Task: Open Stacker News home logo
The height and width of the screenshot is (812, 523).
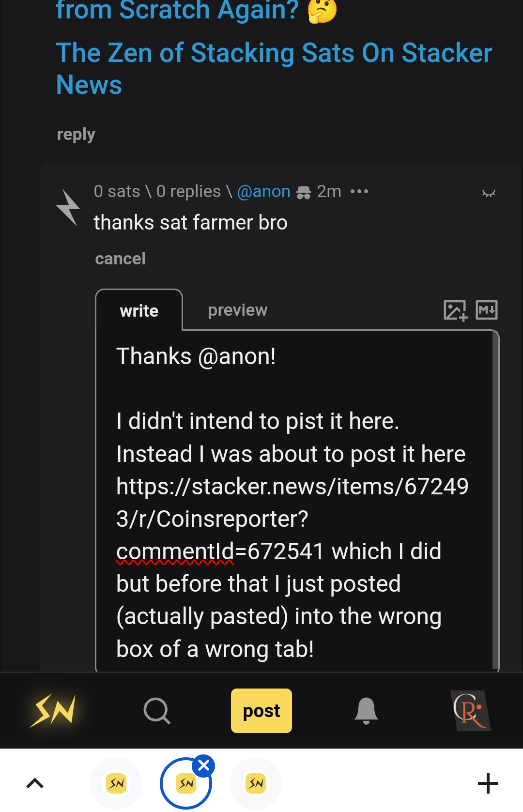Action: click(x=53, y=710)
